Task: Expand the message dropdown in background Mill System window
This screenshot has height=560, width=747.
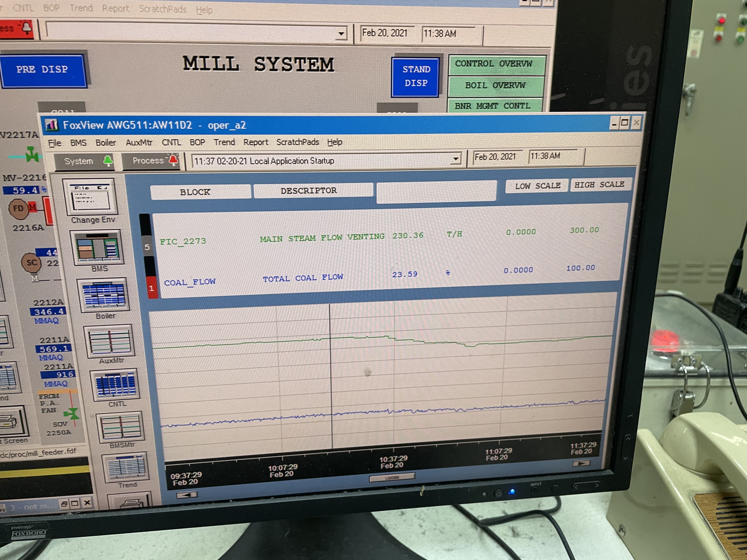Action: [x=341, y=34]
